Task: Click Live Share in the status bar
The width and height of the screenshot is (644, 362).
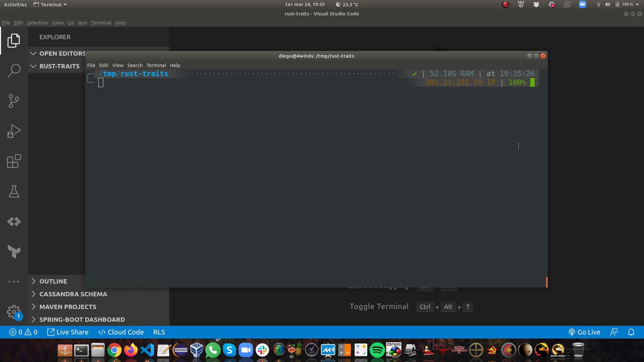Action: (x=68, y=332)
